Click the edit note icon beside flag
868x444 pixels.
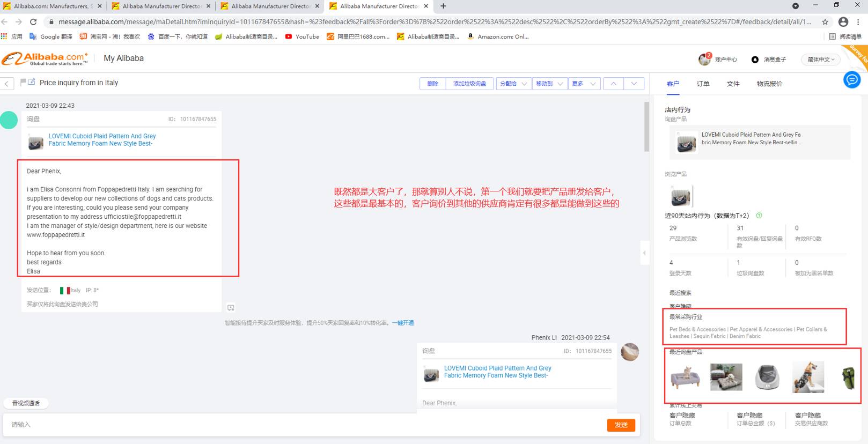click(x=32, y=82)
